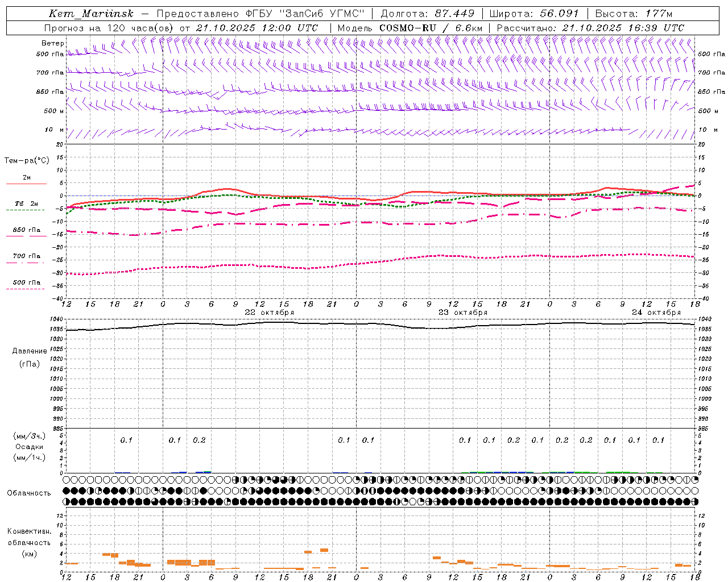Click the '24 октября' date label
Viewport: 728px width, 582px height.
click(656, 313)
